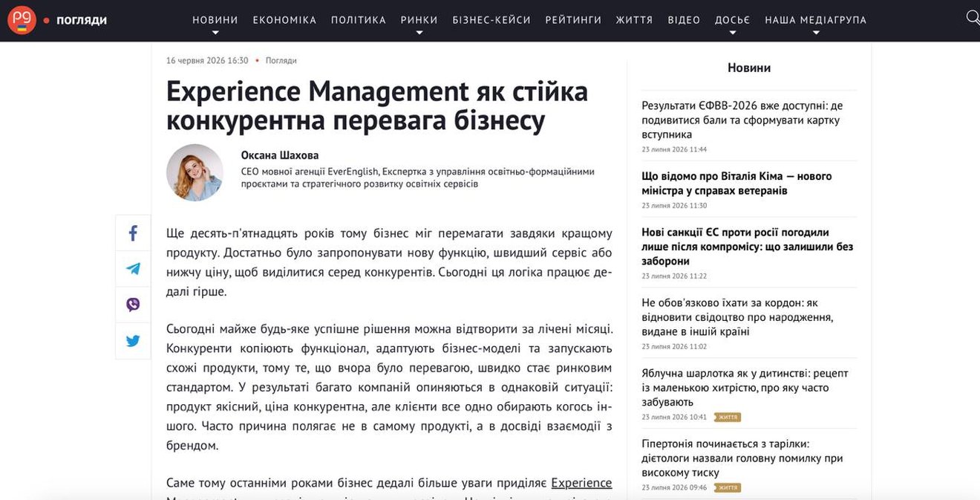Open author Оксана Шахова's profile
The height and width of the screenshot is (500, 980).
coord(280,155)
